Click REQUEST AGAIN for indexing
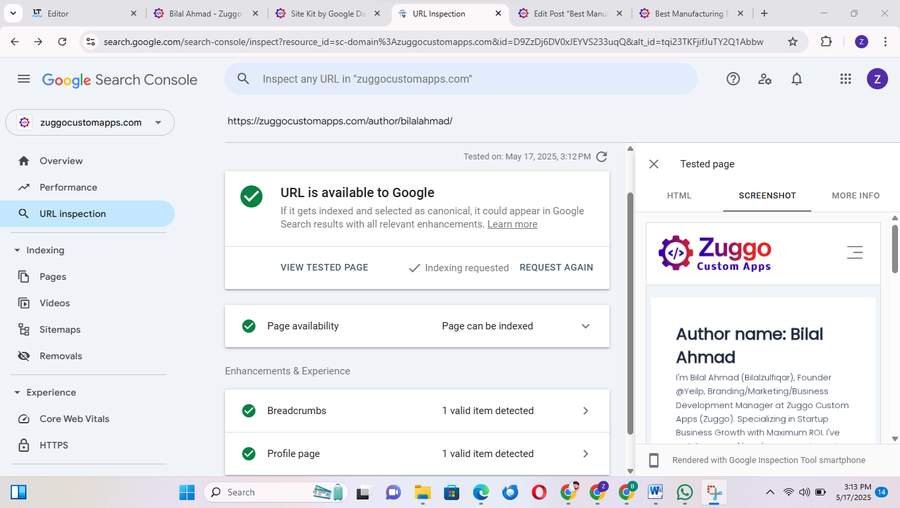 [556, 267]
